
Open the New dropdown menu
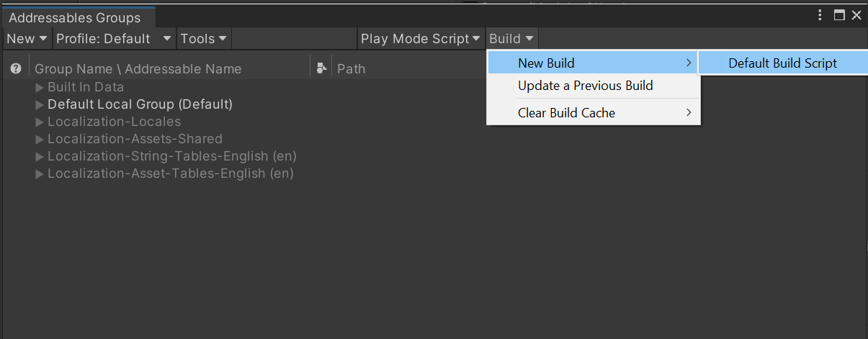click(27, 39)
